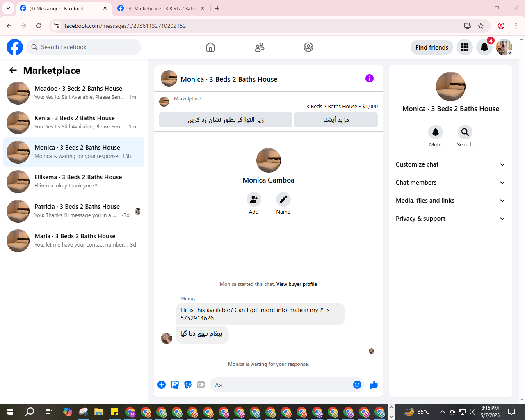
Task: Expand Media, files and links section
Action: [x=451, y=201]
